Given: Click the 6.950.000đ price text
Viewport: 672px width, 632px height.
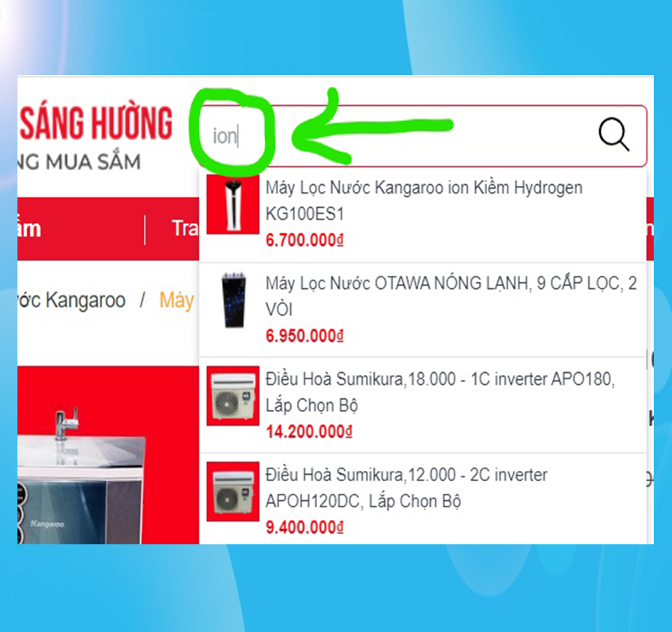Looking at the screenshot, I should (304, 336).
